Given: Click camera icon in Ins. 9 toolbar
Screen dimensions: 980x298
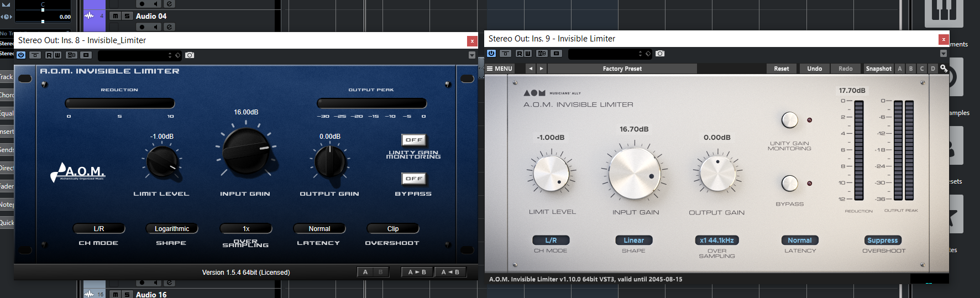Looking at the screenshot, I should pyautogui.click(x=660, y=54).
